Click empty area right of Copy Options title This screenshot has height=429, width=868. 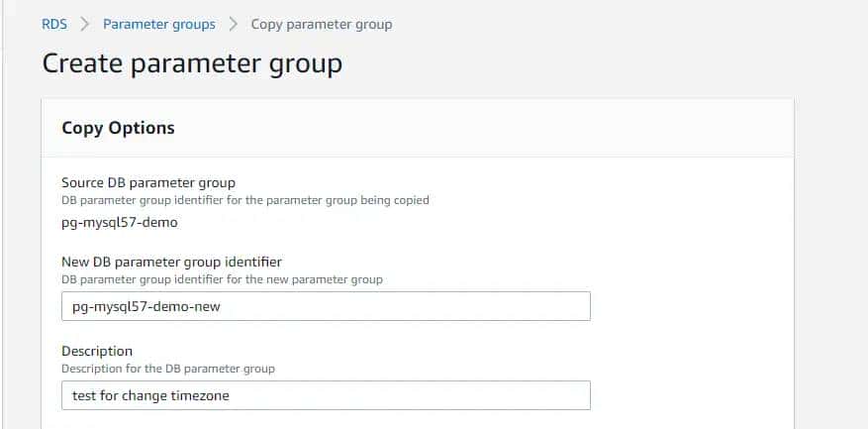click(x=495, y=128)
